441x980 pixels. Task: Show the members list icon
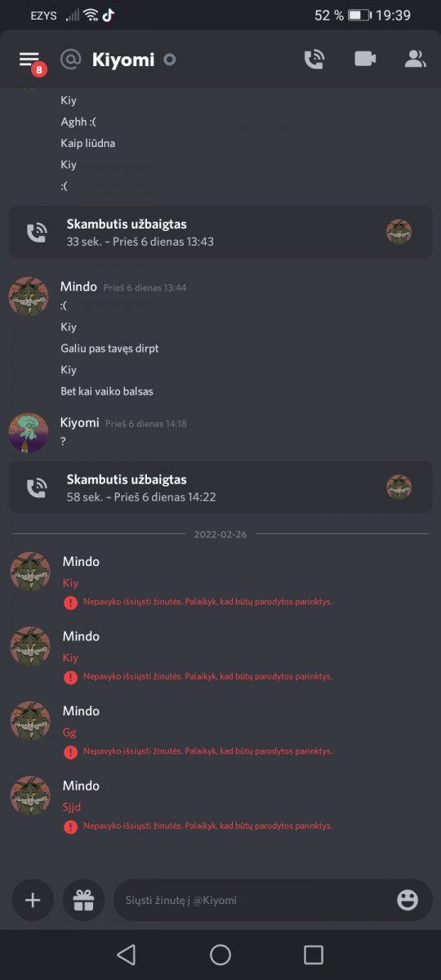tap(415, 59)
